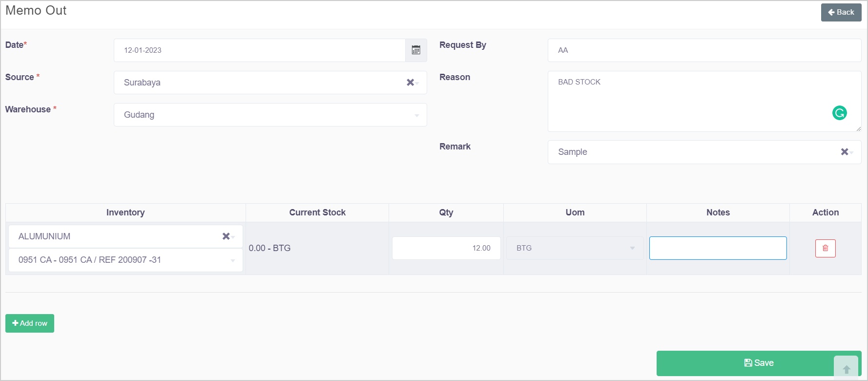The image size is (868, 381).
Task: Delete the inventory row with trash icon
Action: [825, 248]
